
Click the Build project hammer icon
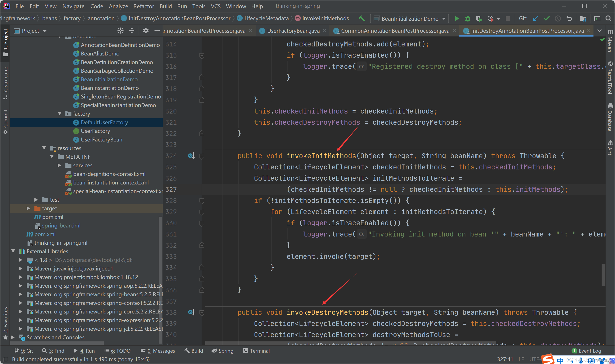(x=362, y=19)
